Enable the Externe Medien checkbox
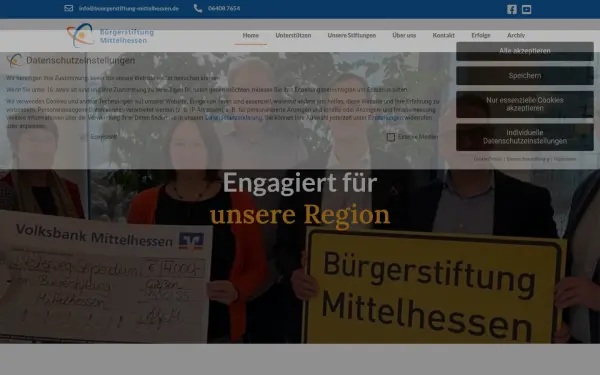The image size is (600, 375). 391,137
